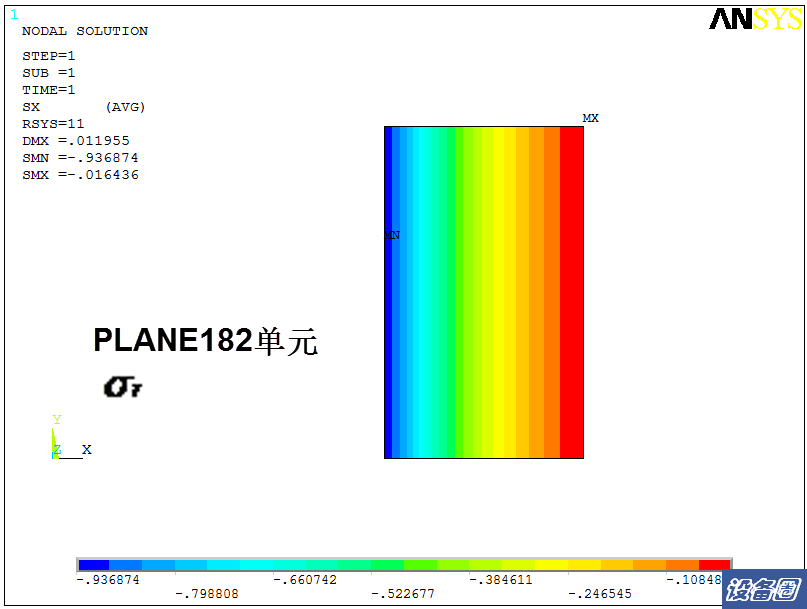This screenshot has width=807, height=609.
Task: Click the blue watermark logo badge
Action: (x=764, y=589)
